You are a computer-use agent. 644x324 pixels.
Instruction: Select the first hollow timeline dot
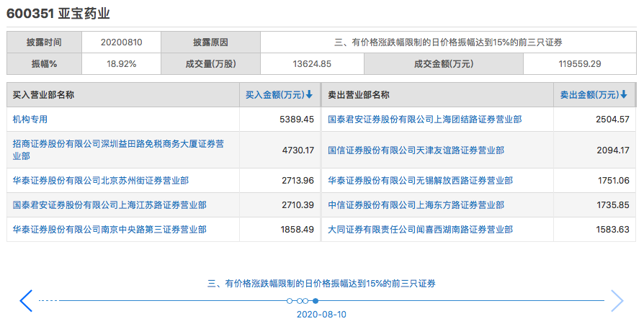pos(290,301)
